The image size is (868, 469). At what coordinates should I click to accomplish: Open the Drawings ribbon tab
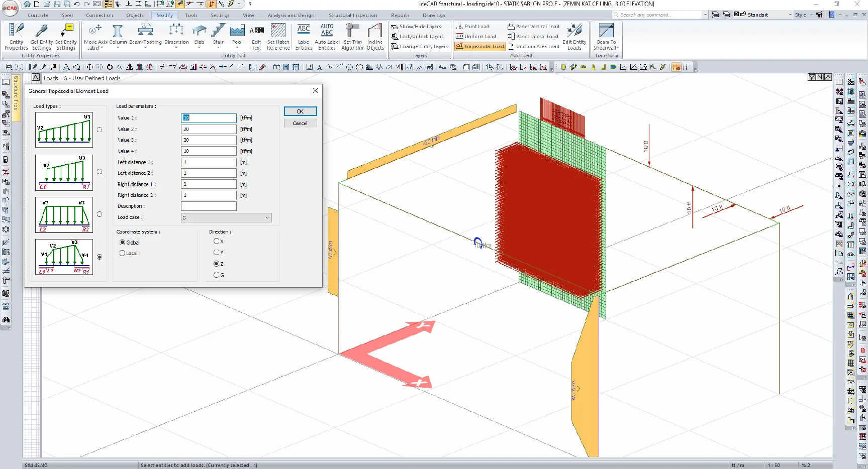pos(434,15)
